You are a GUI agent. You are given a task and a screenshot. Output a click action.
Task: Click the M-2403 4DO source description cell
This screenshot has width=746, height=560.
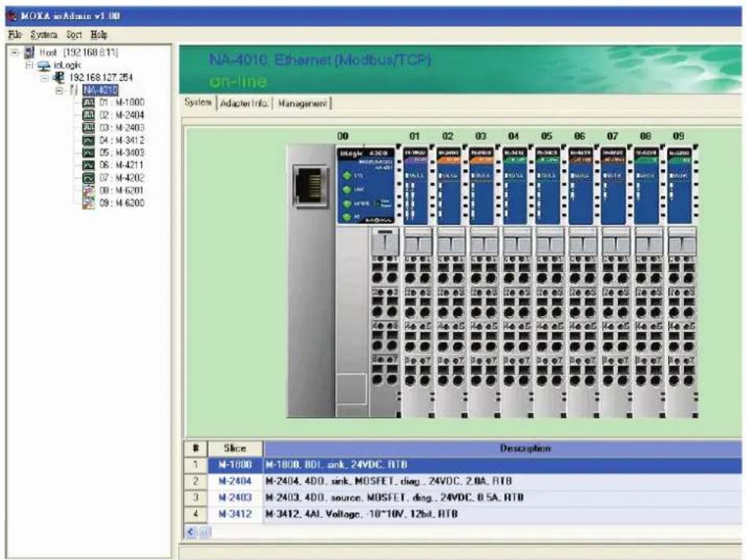(x=503, y=498)
